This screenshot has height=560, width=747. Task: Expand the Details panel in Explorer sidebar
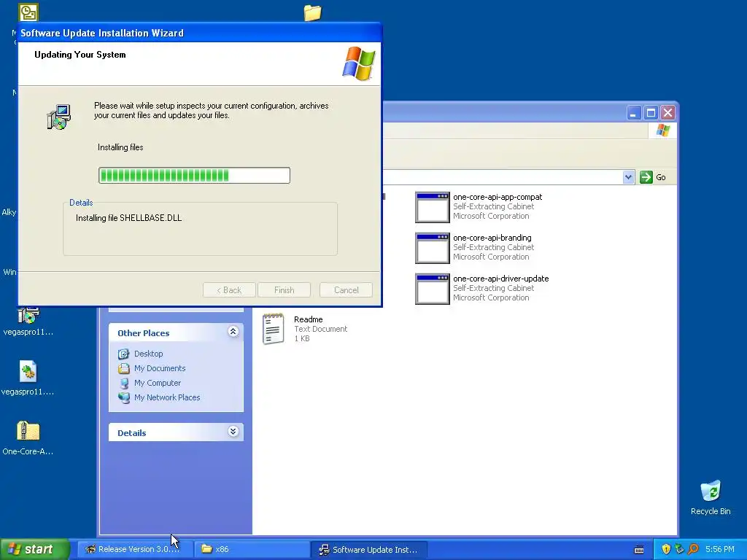233,432
